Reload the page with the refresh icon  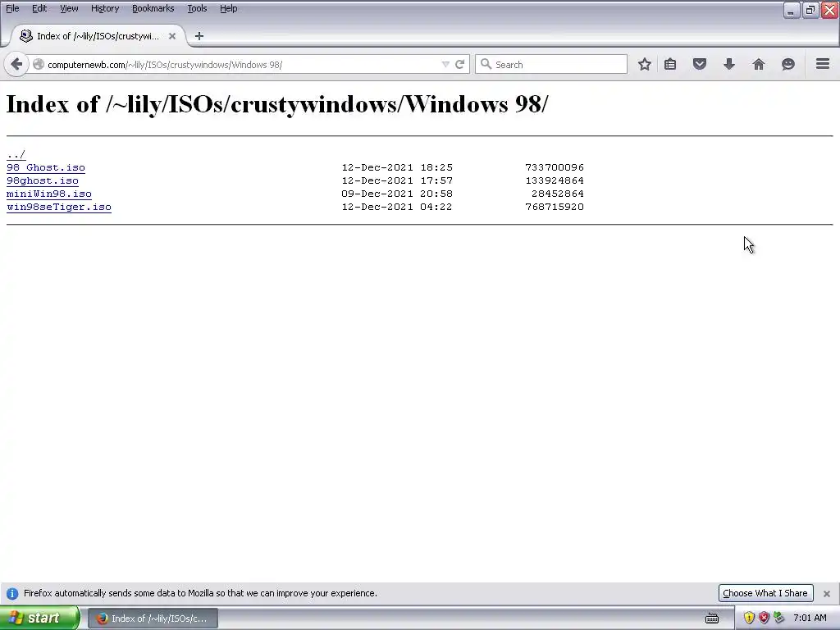459,64
